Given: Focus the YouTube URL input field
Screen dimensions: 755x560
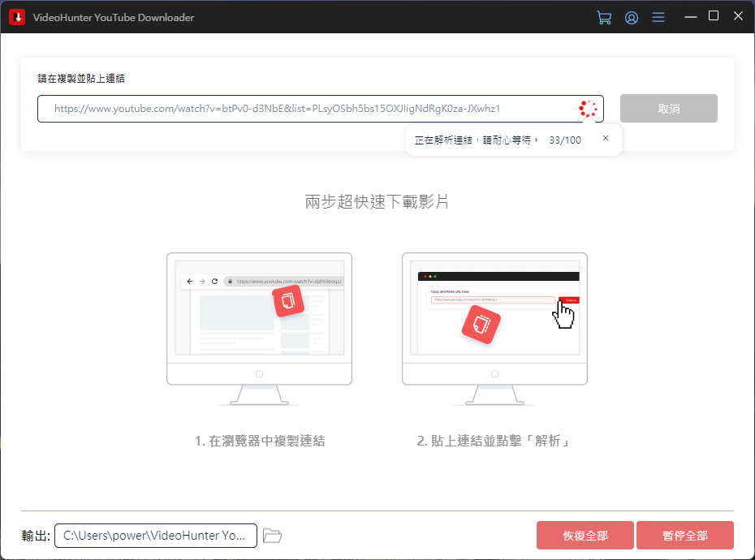Looking at the screenshot, I should click(308, 109).
